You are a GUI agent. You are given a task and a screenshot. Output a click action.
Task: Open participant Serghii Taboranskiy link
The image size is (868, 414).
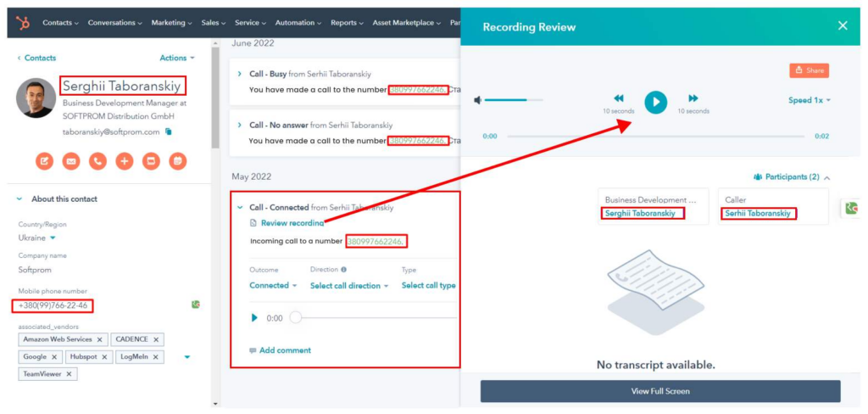pos(640,214)
